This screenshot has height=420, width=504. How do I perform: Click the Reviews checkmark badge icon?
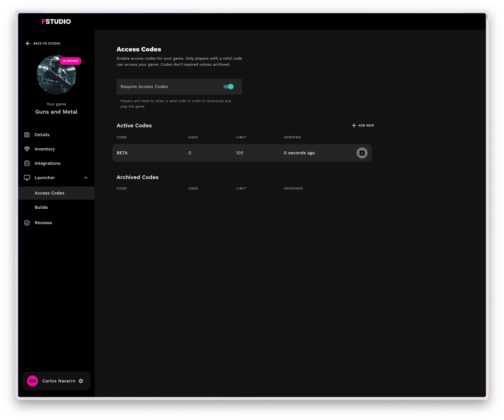pyautogui.click(x=27, y=223)
